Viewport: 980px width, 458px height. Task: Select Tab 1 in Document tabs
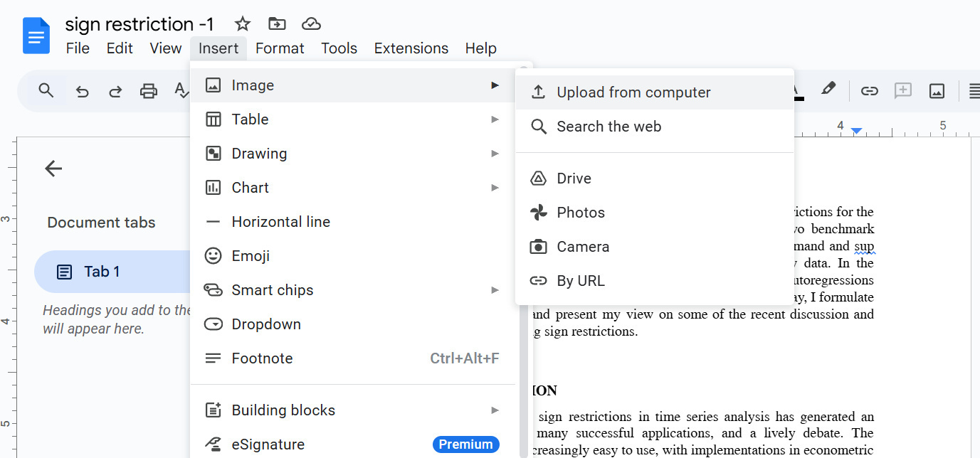(102, 272)
